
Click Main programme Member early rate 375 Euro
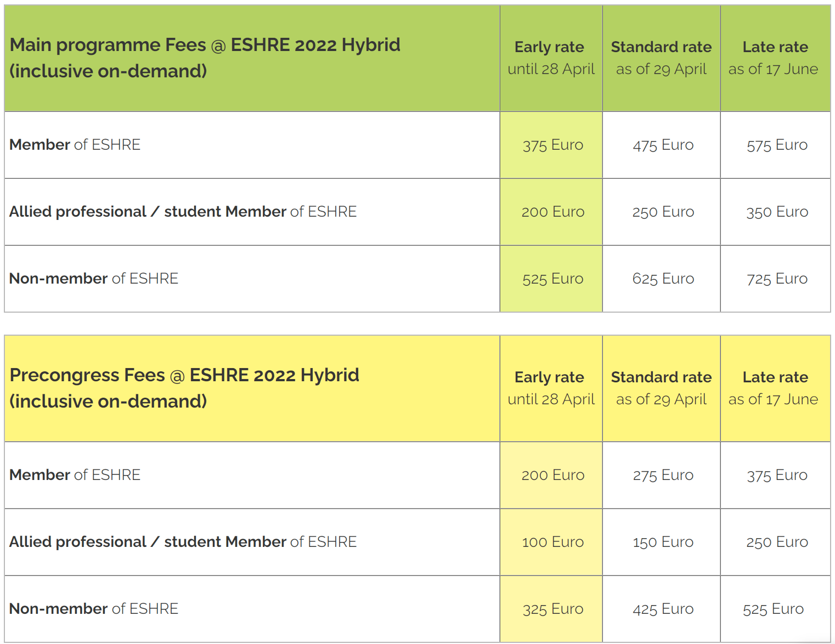point(552,145)
